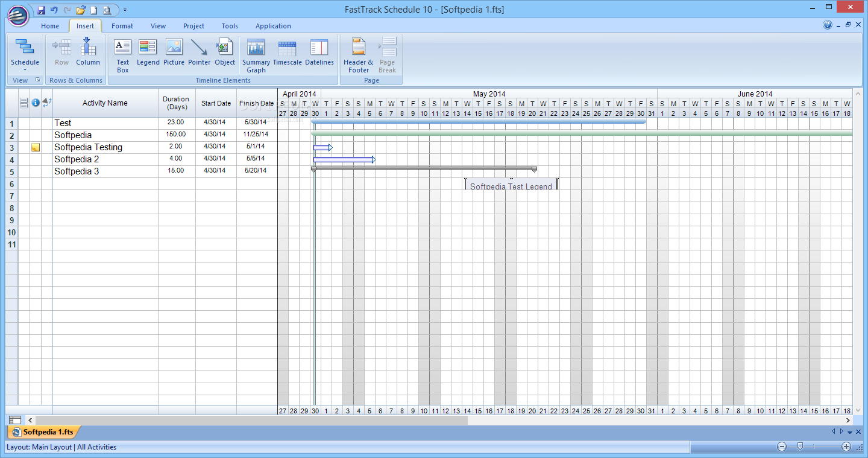Click the 5/20/14 finish date cell

coord(257,171)
